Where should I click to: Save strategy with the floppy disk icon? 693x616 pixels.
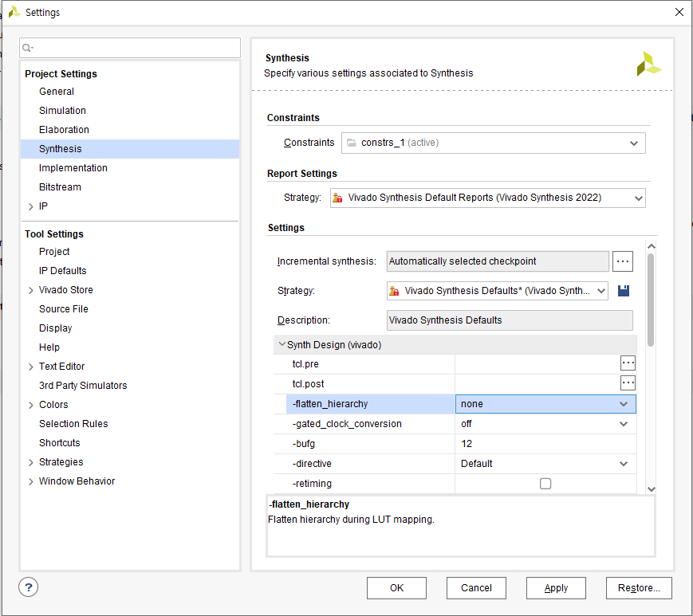623,291
